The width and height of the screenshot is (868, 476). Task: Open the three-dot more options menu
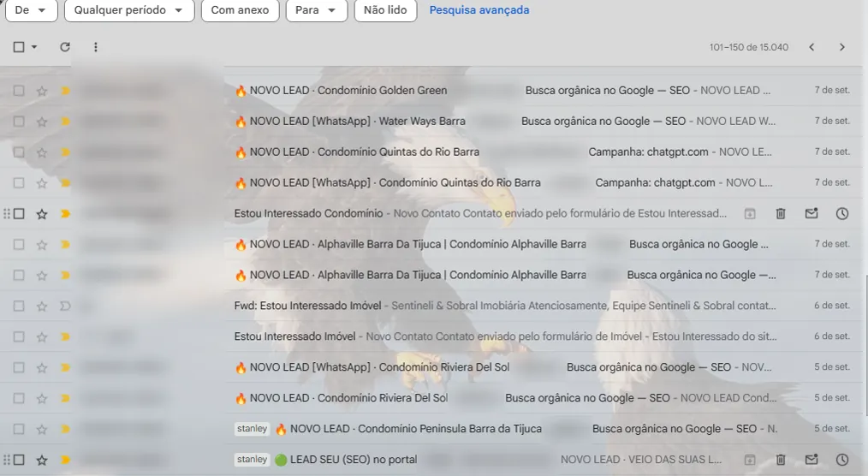[96, 47]
